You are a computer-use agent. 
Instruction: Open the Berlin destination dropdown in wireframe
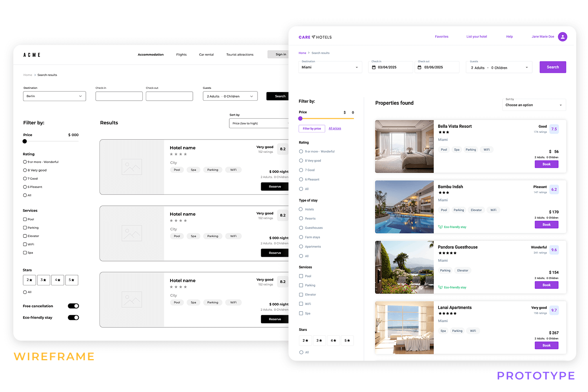pyautogui.click(x=54, y=96)
